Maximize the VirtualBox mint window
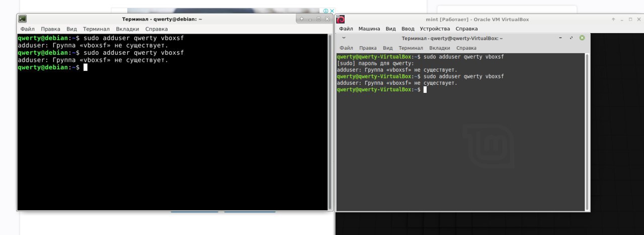Screen dimensions: 644x235 (630, 19)
